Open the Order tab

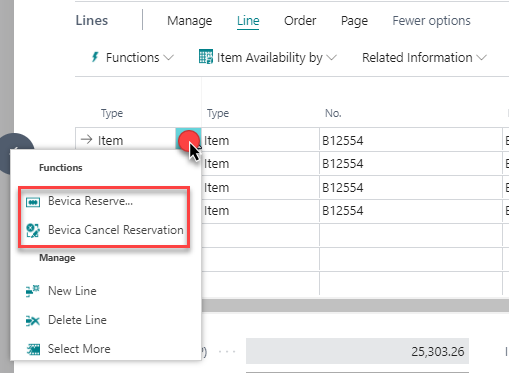pos(300,21)
